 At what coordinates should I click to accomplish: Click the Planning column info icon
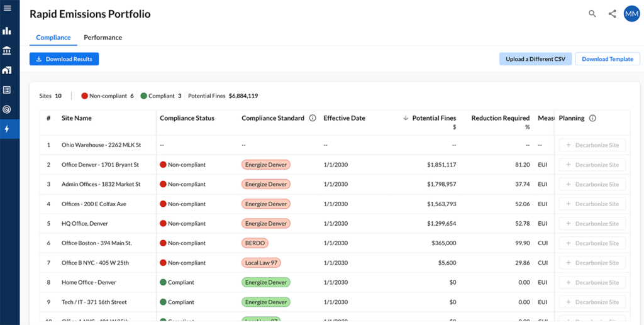coord(592,118)
